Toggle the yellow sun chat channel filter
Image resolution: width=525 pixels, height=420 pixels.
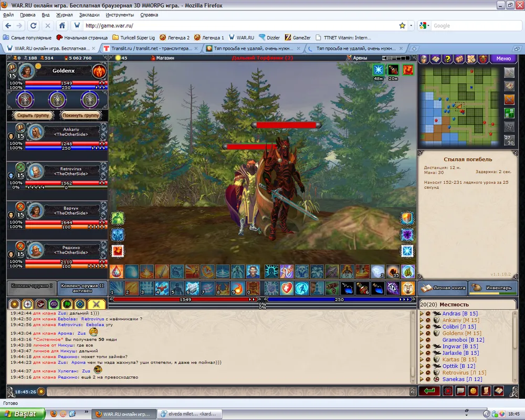[x=14, y=304]
